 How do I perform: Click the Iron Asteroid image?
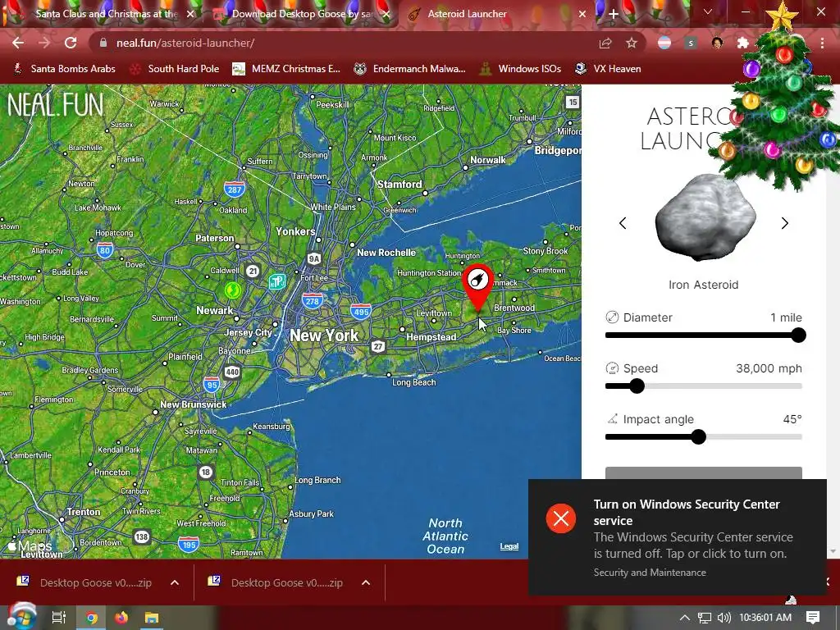point(705,218)
